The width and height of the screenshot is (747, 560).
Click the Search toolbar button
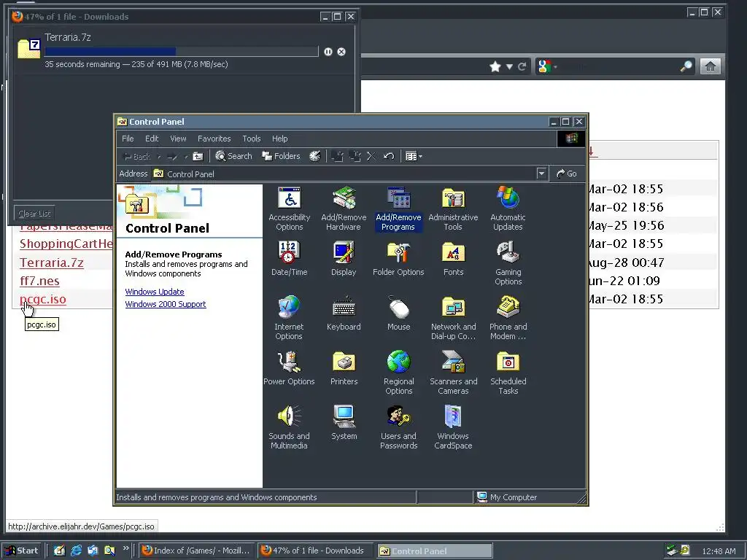(x=233, y=156)
